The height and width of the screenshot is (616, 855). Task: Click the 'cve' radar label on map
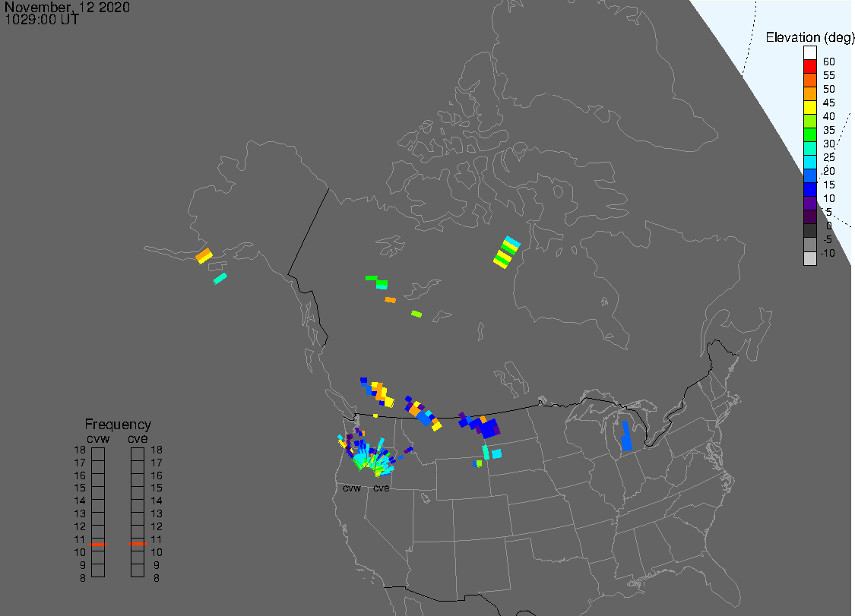coord(382,488)
